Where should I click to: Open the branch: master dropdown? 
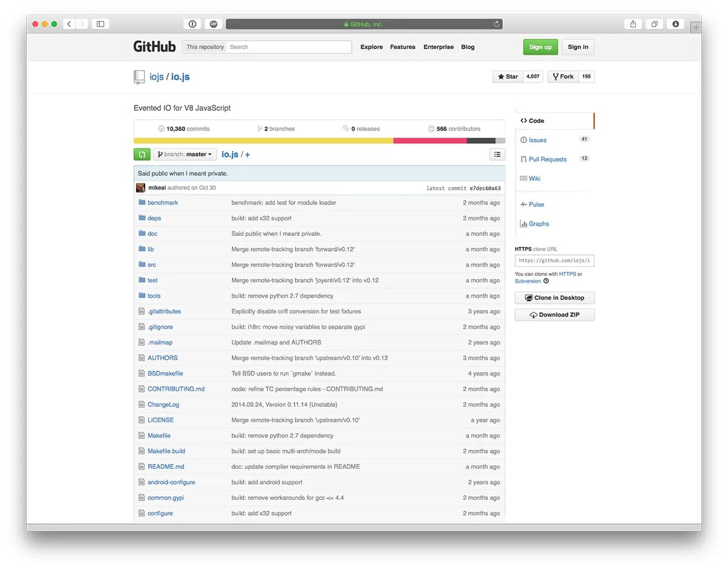click(x=185, y=154)
